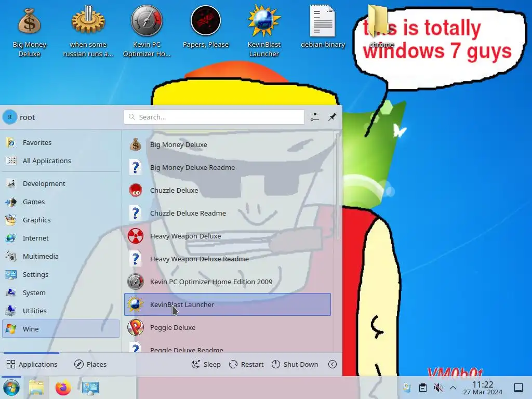Select the Favorites category
This screenshot has width=532, height=399.
(61, 142)
